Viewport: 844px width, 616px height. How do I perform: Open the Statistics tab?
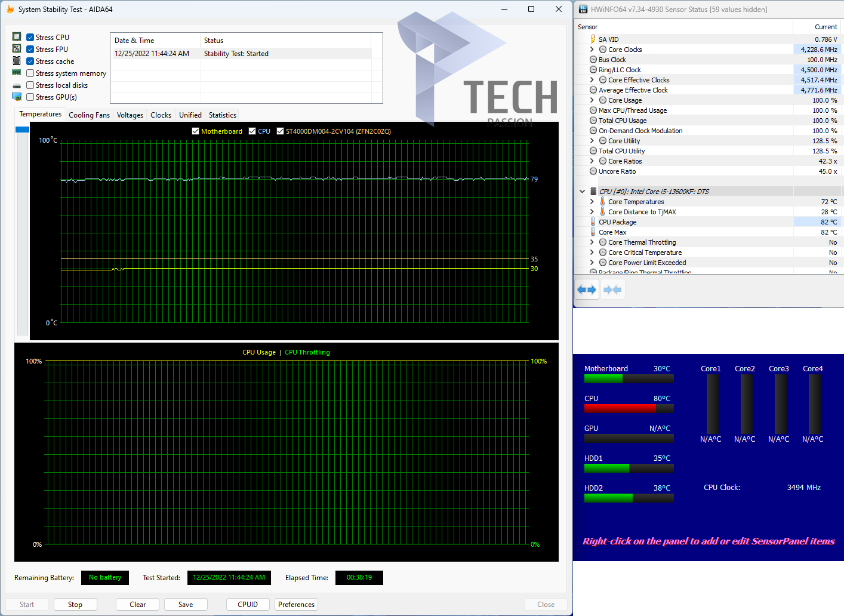[x=222, y=115]
